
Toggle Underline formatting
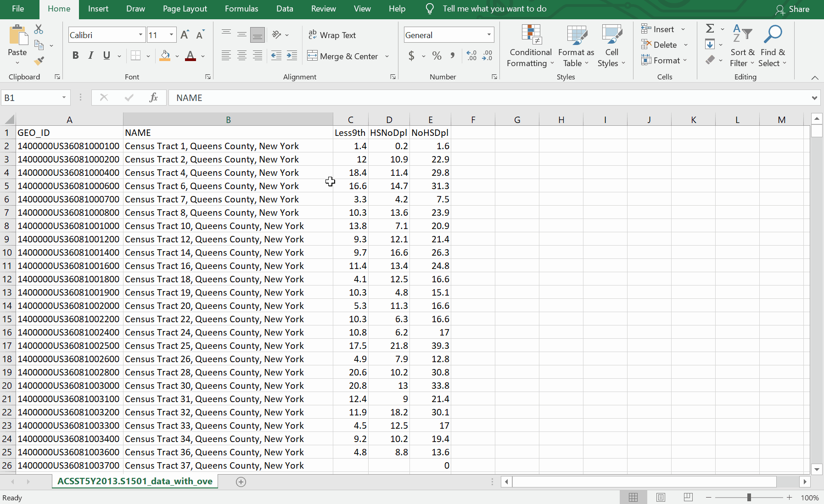(x=107, y=56)
